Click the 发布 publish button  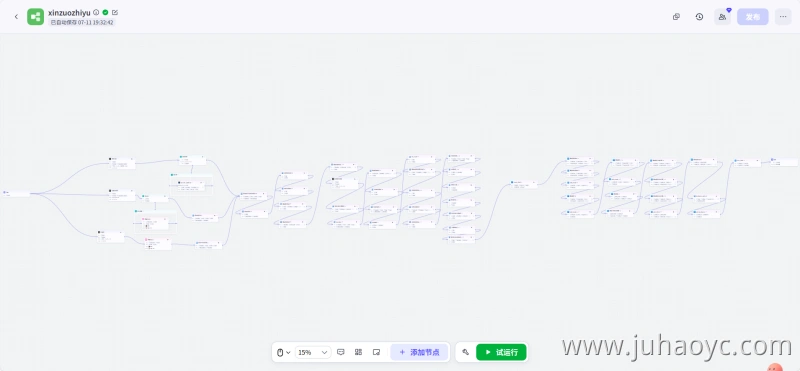[x=753, y=17]
